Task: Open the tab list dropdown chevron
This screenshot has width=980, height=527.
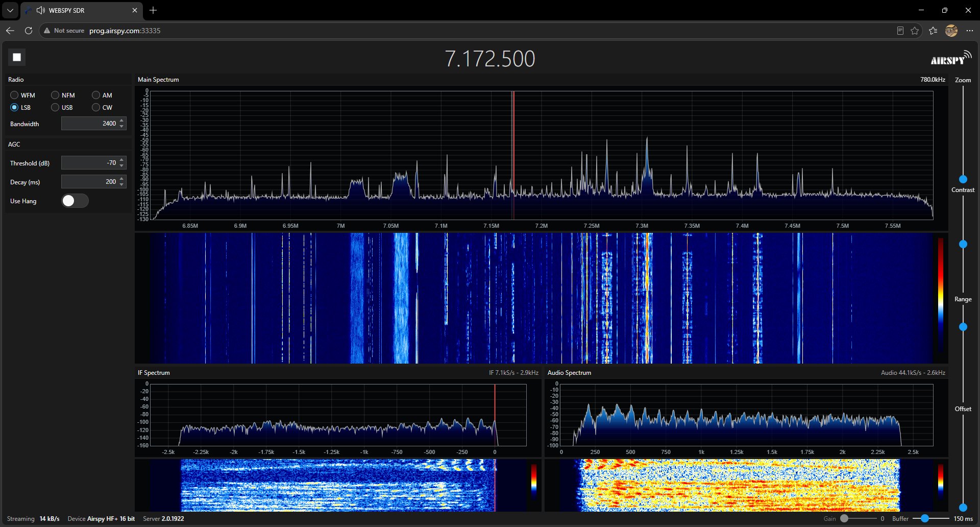Action: tap(10, 10)
